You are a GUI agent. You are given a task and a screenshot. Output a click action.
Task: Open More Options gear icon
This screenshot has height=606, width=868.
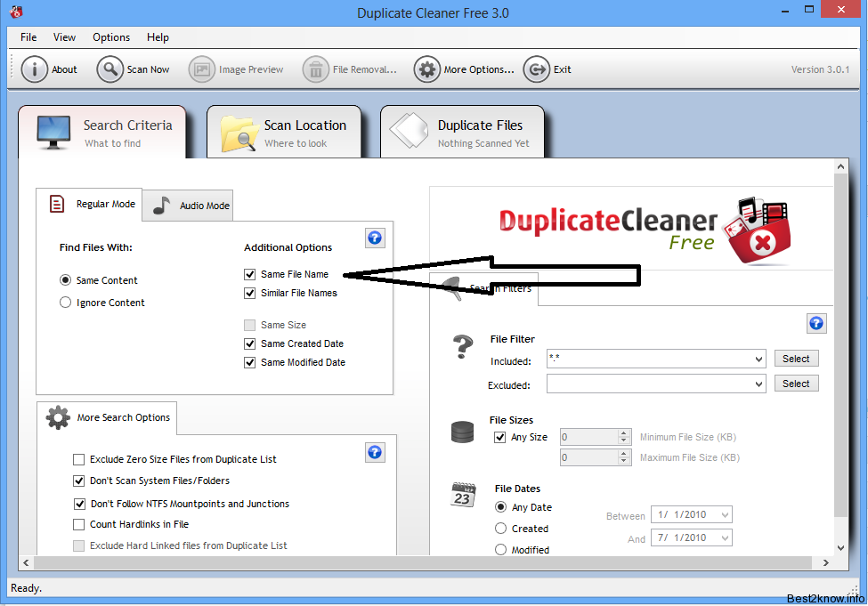(426, 69)
